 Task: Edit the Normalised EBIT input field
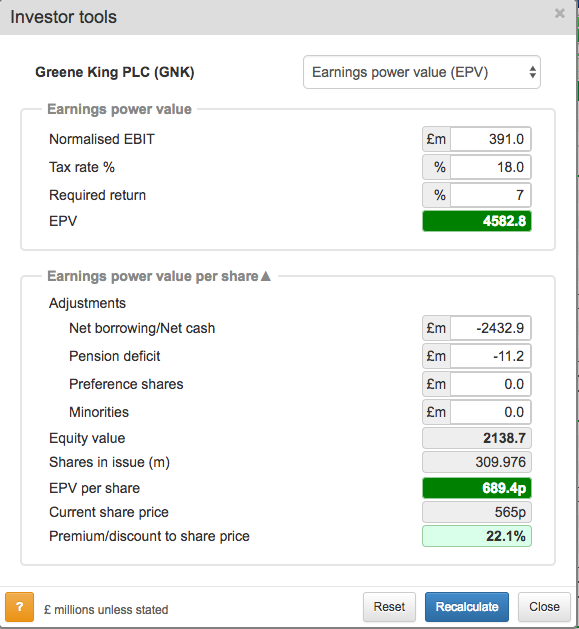click(x=491, y=139)
